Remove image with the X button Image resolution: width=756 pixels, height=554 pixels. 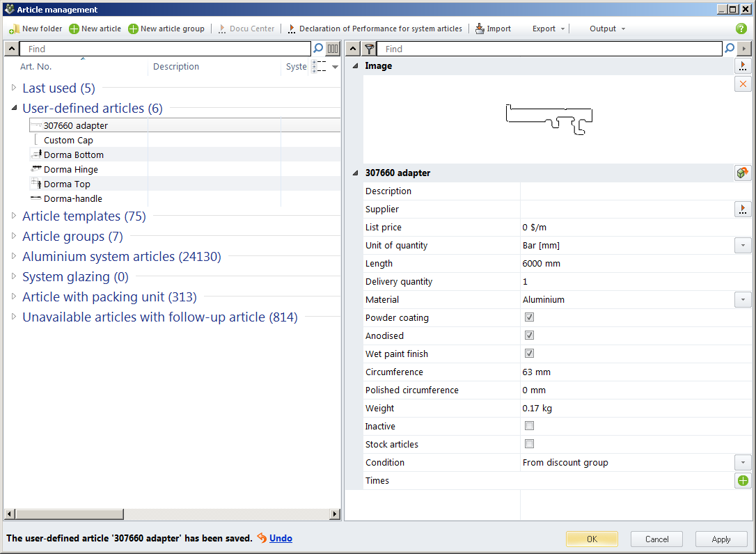(743, 84)
